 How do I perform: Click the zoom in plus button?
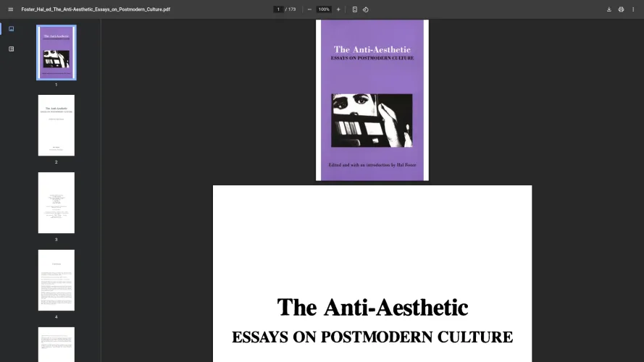pyautogui.click(x=338, y=9)
